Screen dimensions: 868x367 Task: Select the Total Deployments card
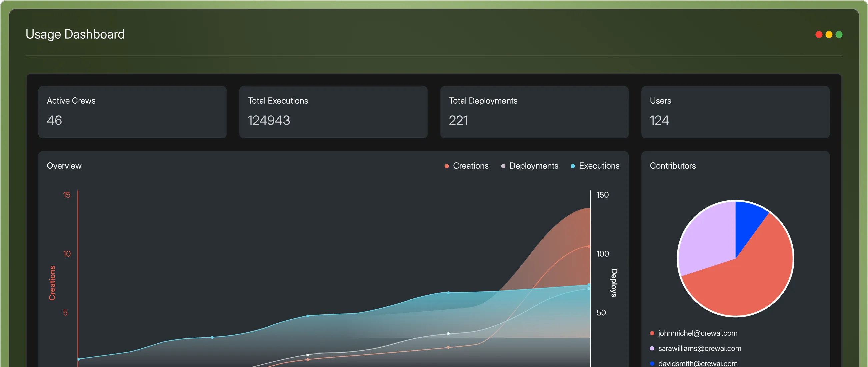click(534, 112)
